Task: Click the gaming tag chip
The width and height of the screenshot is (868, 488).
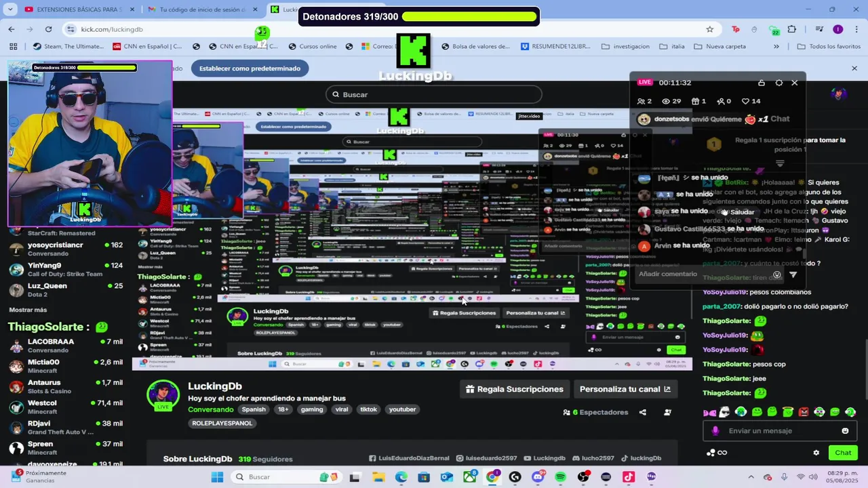Action: 312,409
